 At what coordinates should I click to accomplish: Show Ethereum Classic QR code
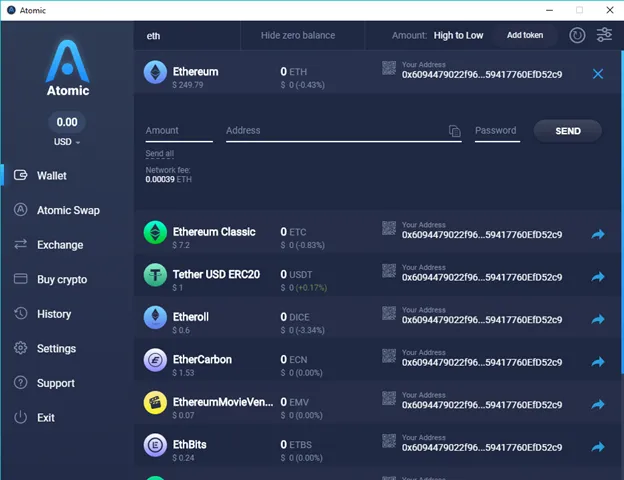tap(389, 228)
